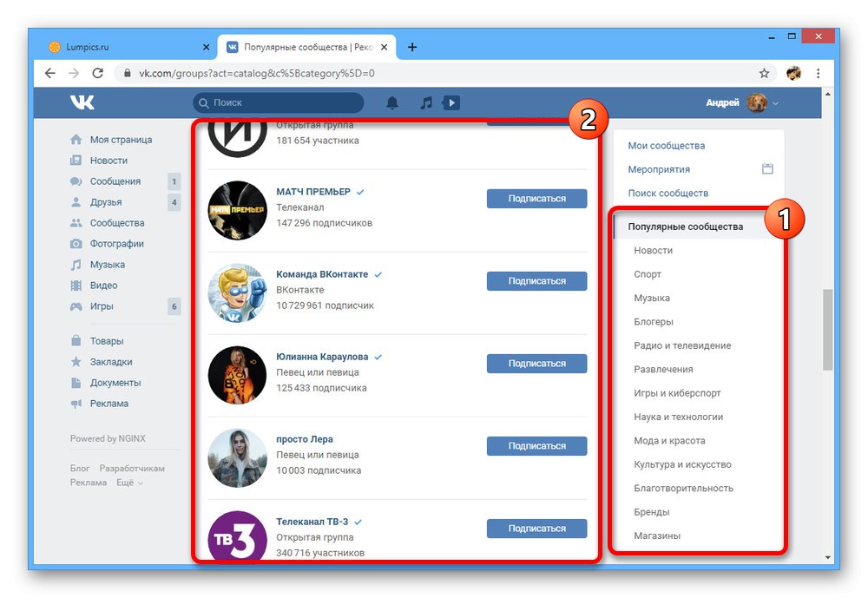The height and width of the screenshot is (598, 868).
Task: Open the music player note icon in header
Action: click(425, 102)
